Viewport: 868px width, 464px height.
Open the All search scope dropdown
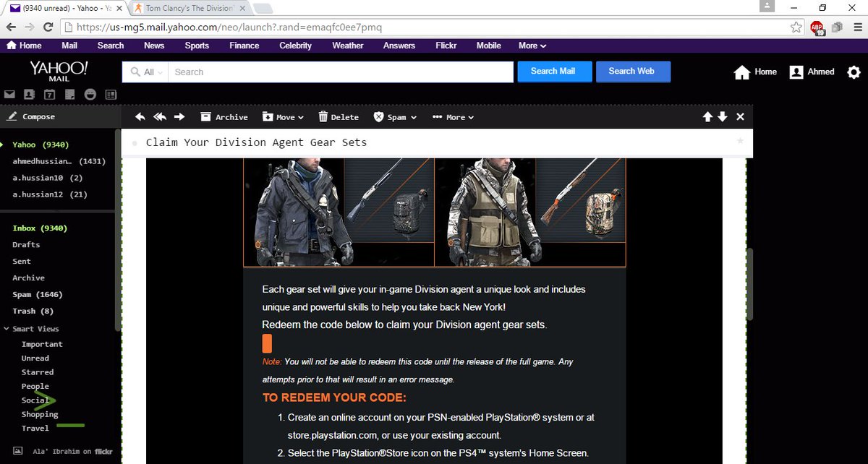pos(145,72)
